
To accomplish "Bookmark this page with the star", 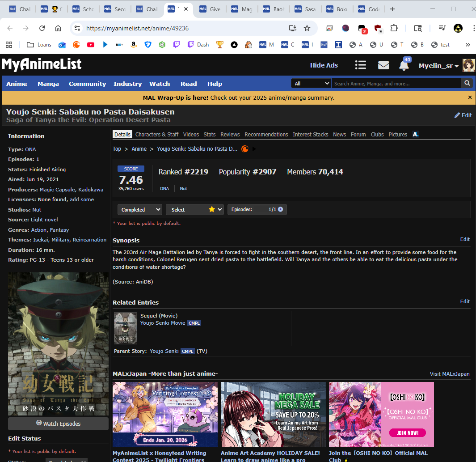I will click(307, 28).
